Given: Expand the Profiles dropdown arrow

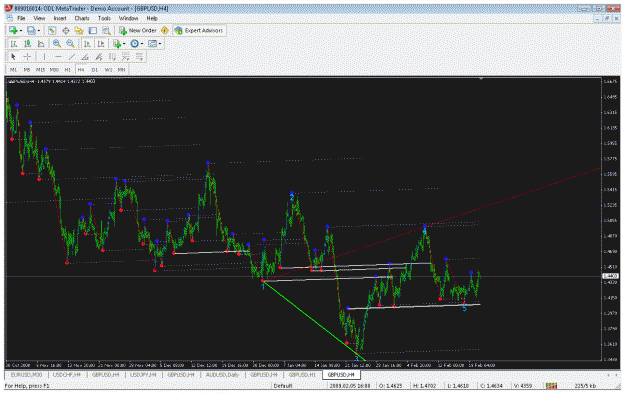Looking at the screenshot, I should [39, 31].
